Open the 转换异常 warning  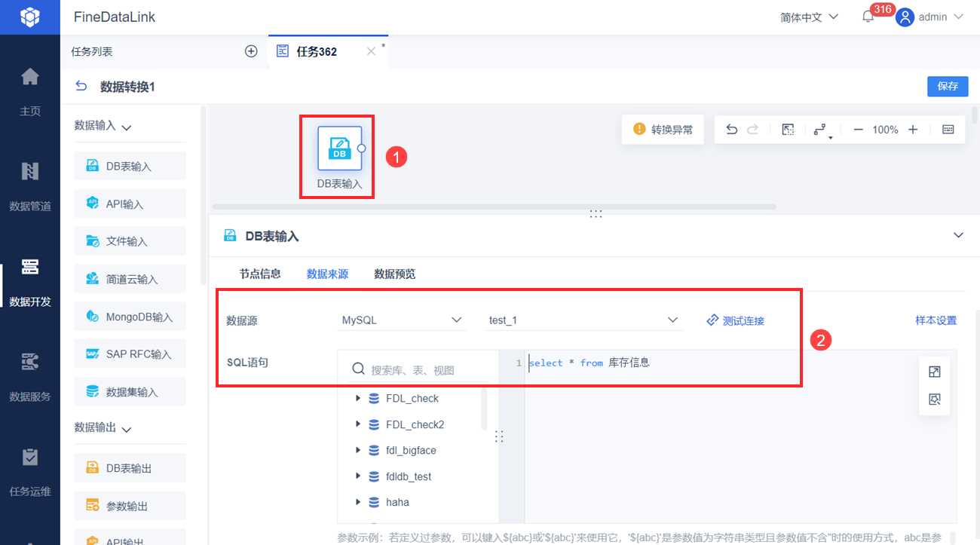click(x=663, y=130)
